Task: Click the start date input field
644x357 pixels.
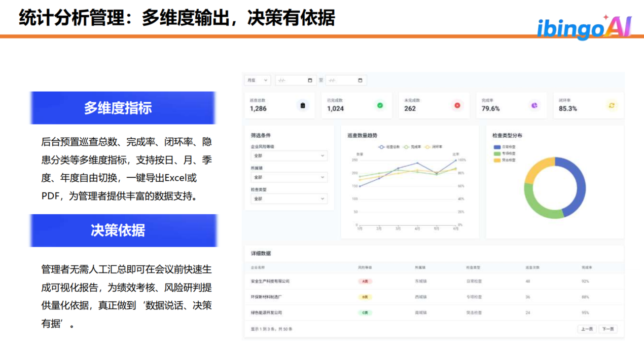Action: pos(296,80)
